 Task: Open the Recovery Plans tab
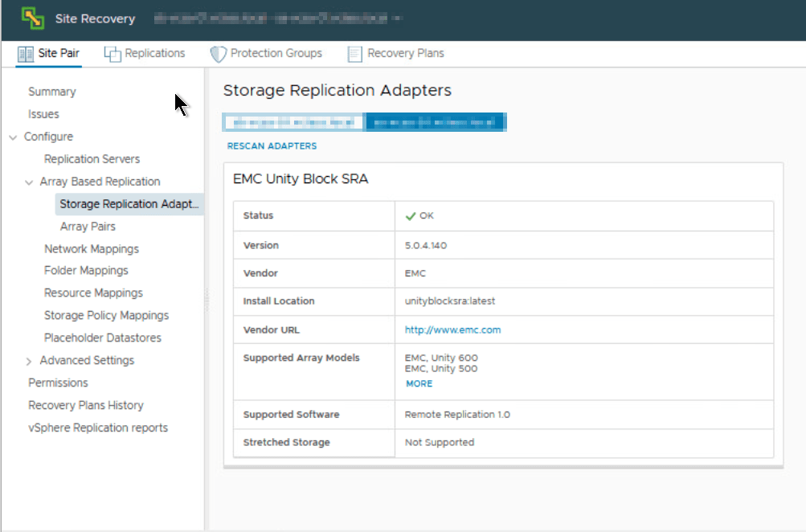[405, 54]
